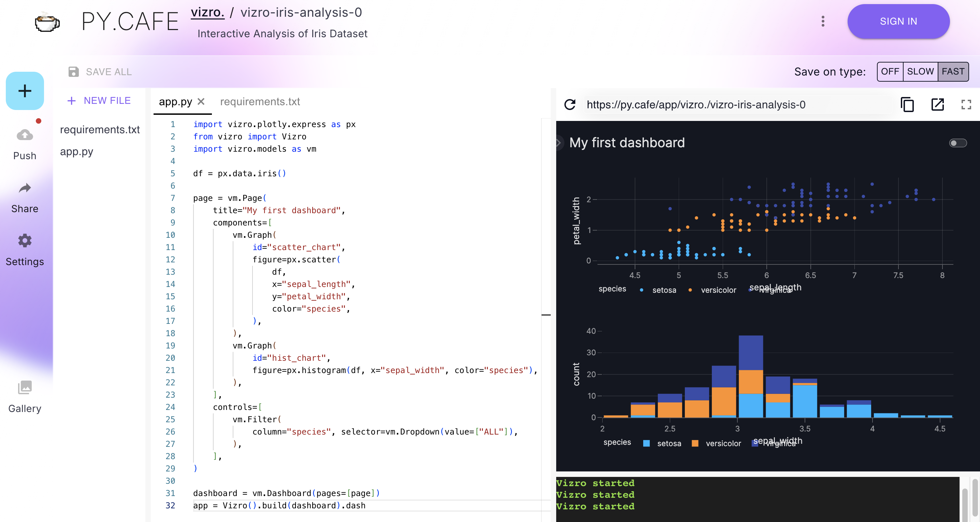This screenshot has height=522, width=980.
Task: Click the large plus button
Action: tap(25, 91)
